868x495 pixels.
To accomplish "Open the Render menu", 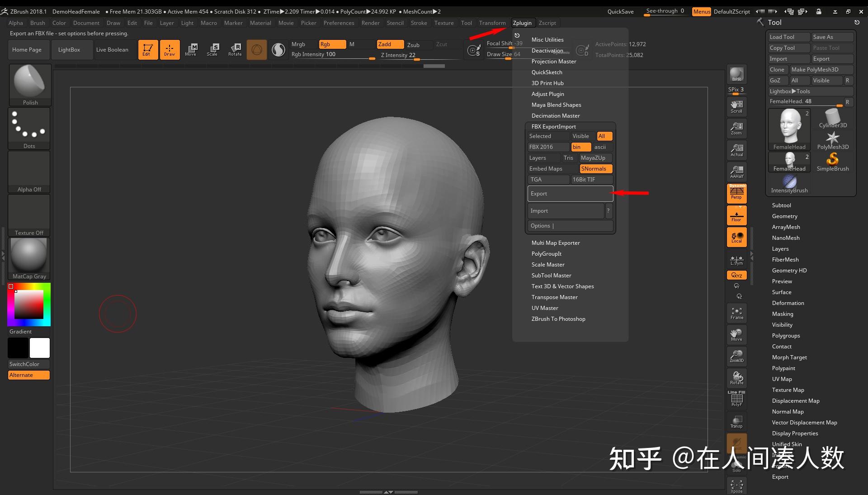I will [371, 23].
